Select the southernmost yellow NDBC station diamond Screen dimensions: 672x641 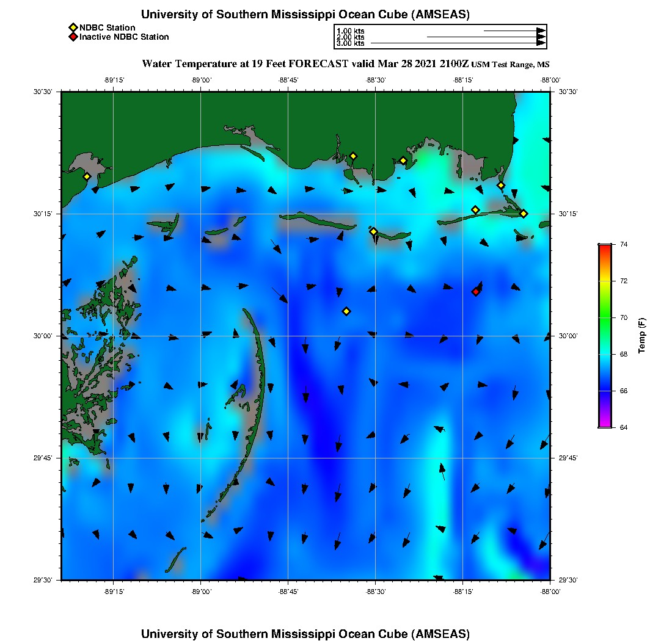coord(346,311)
